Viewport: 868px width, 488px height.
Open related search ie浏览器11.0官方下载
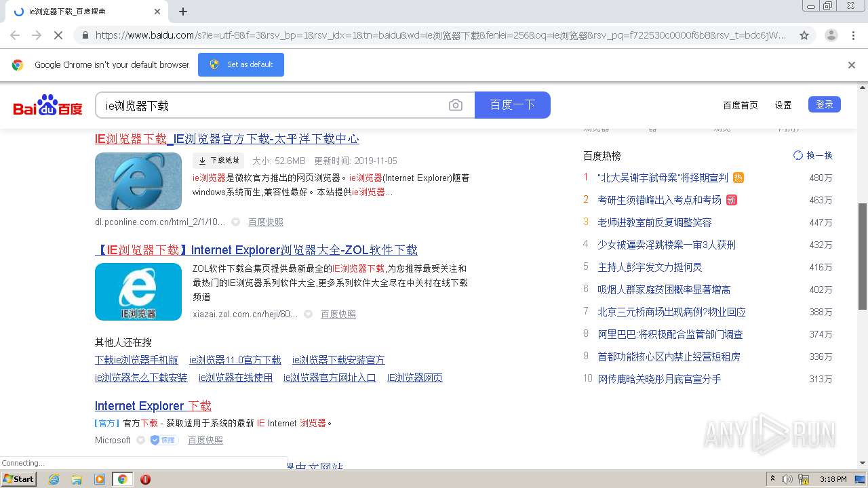235,360
